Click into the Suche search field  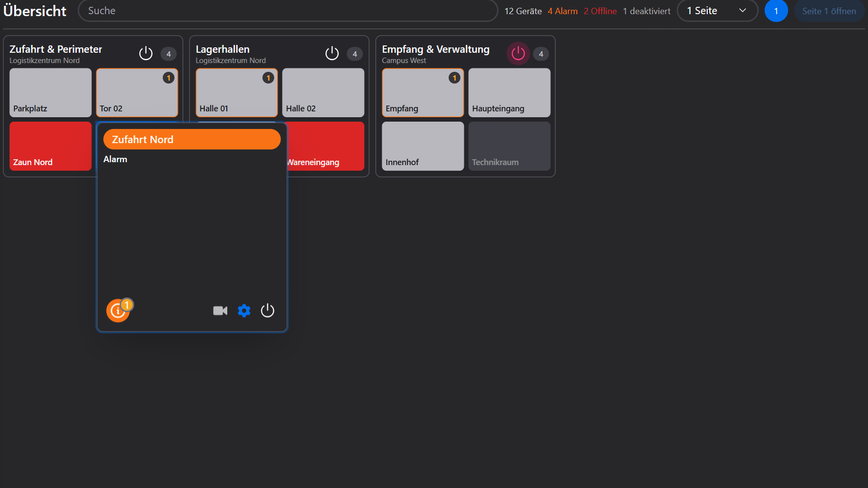click(288, 11)
